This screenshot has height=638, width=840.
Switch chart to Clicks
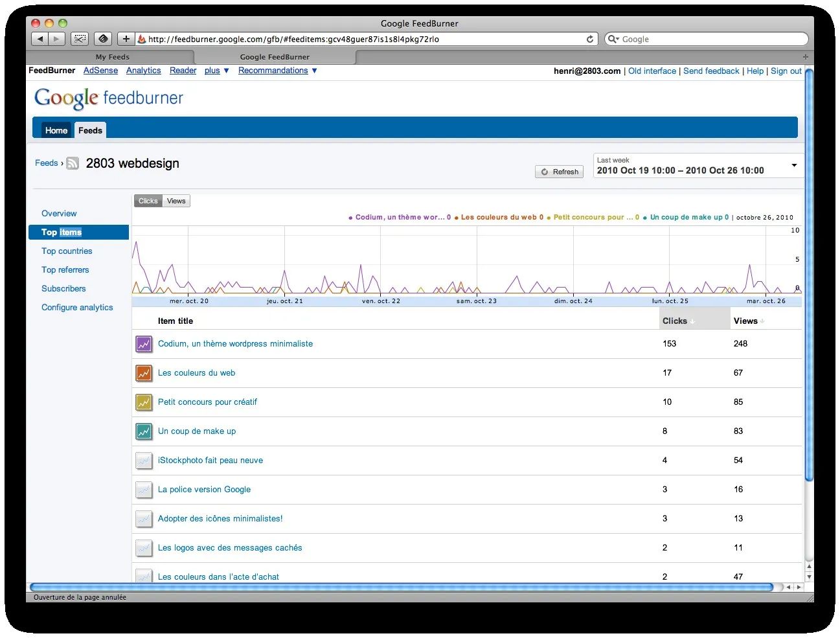(x=148, y=201)
